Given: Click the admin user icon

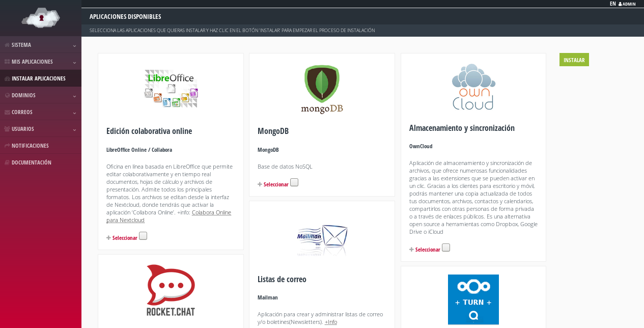Looking at the screenshot, I should [620, 4].
